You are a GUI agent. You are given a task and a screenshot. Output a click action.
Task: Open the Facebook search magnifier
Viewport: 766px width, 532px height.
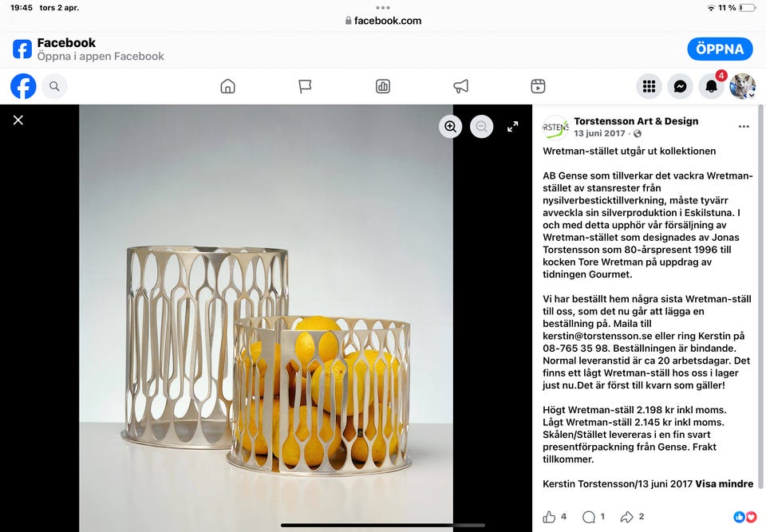coord(54,86)
